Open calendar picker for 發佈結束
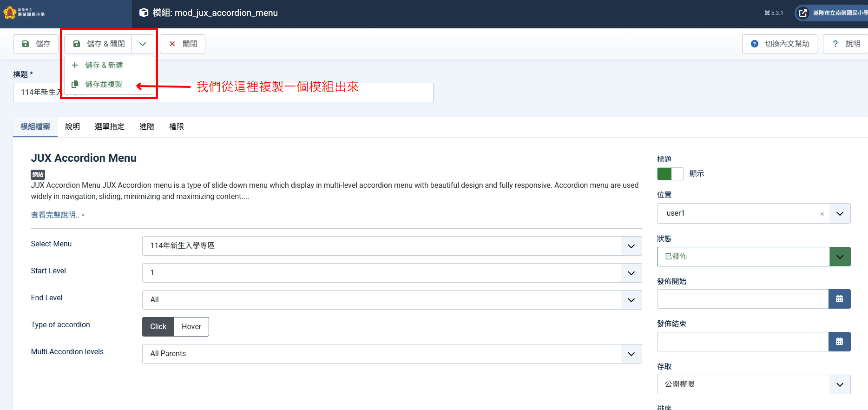The image size is (868, 410). pos(839,342)
